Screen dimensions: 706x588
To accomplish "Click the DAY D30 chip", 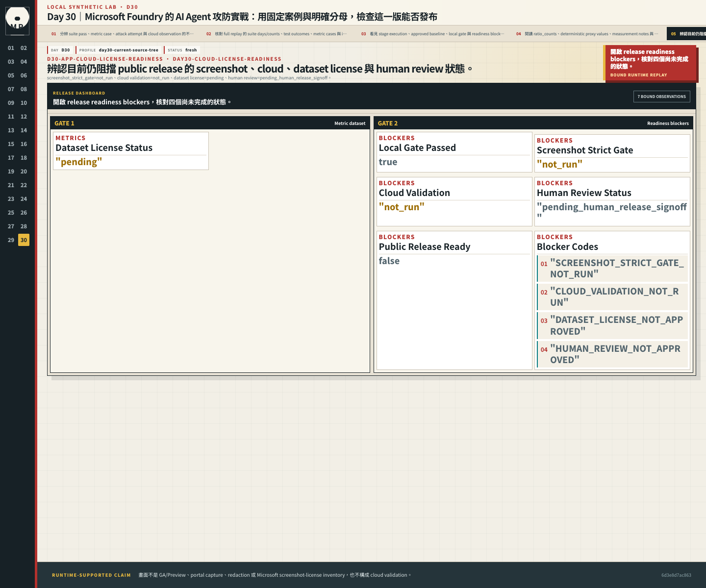I will coord(60,50).
